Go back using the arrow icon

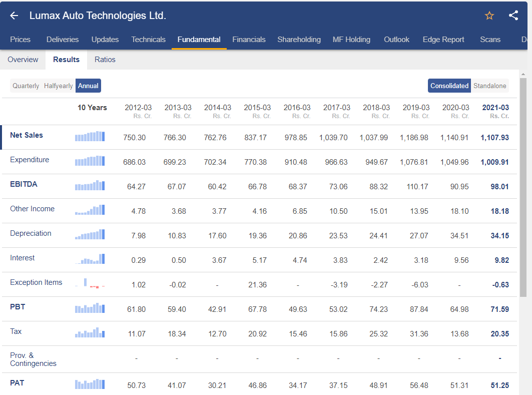(x=14, y=16)
